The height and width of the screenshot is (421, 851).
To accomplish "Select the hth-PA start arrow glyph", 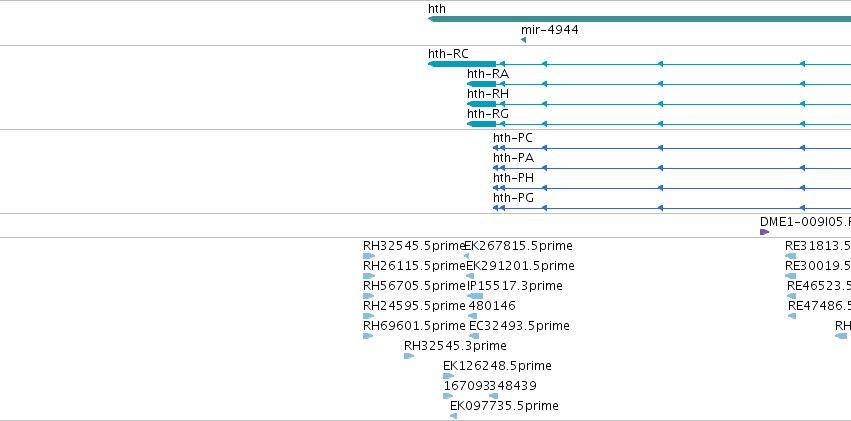I will (x=496, y=168).
